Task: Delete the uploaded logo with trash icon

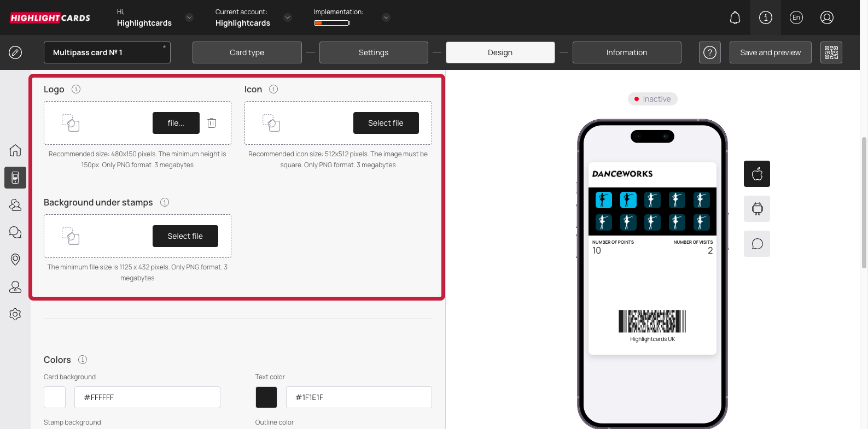Action: 212,123
